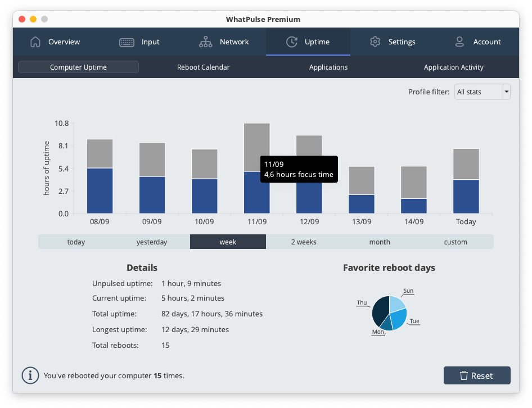Open the Reboot Calendar tab
The width and height of the screenshot is (532, 408).
pyautogui.click(x=203, y=67)
